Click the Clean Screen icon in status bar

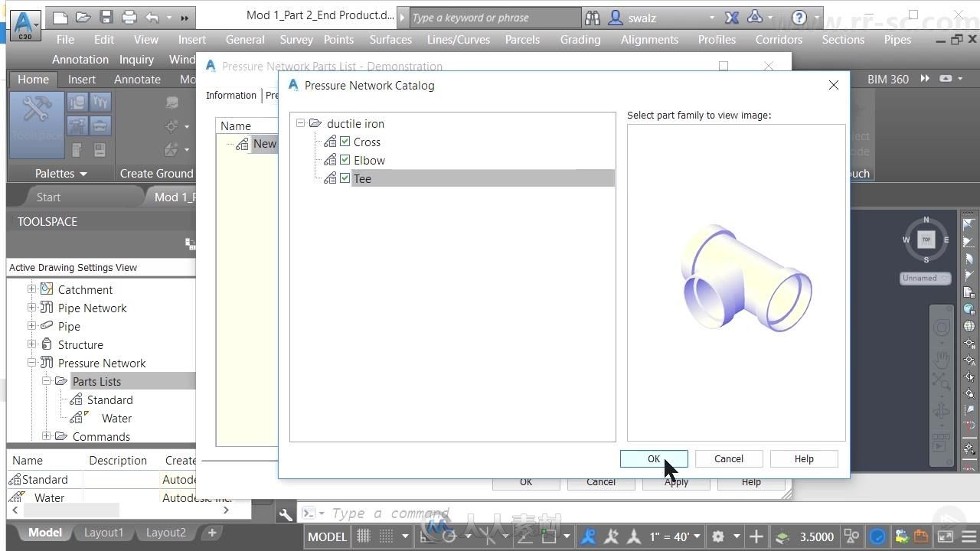click(x=946, y=536)
